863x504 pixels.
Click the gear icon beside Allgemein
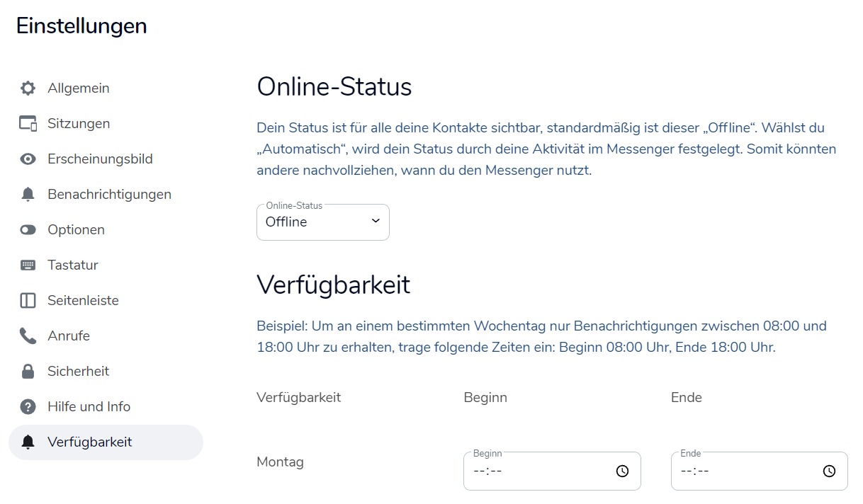(28, 88)
